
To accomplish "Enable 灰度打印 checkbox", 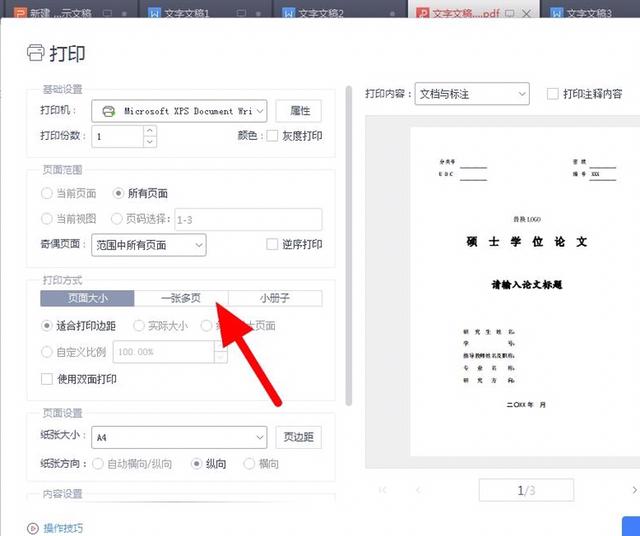I will click(272, 136).
